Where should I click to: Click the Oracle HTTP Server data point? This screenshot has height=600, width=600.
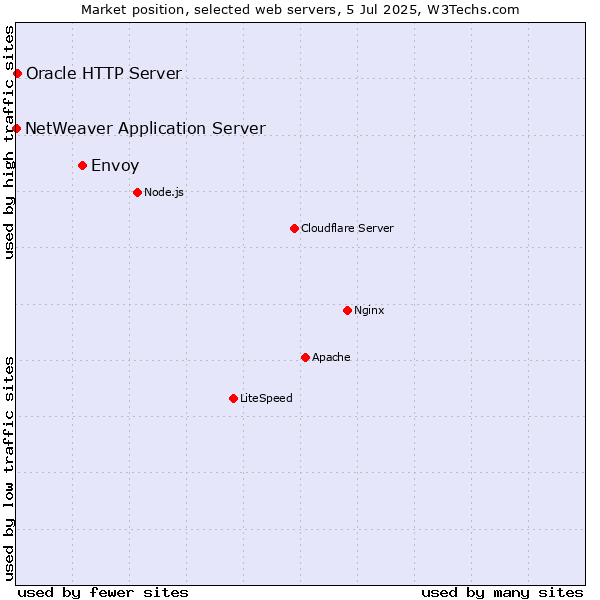pyautogui.click(x=18, y=73)
